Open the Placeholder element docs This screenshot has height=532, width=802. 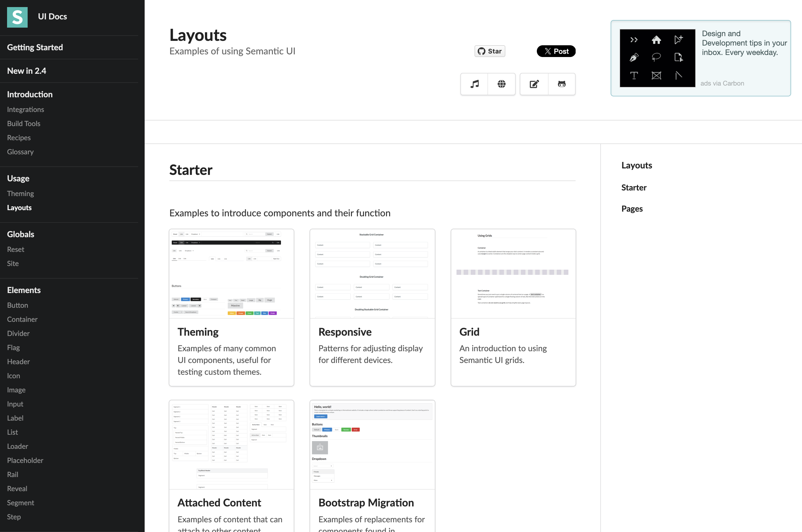coord(25,460)
